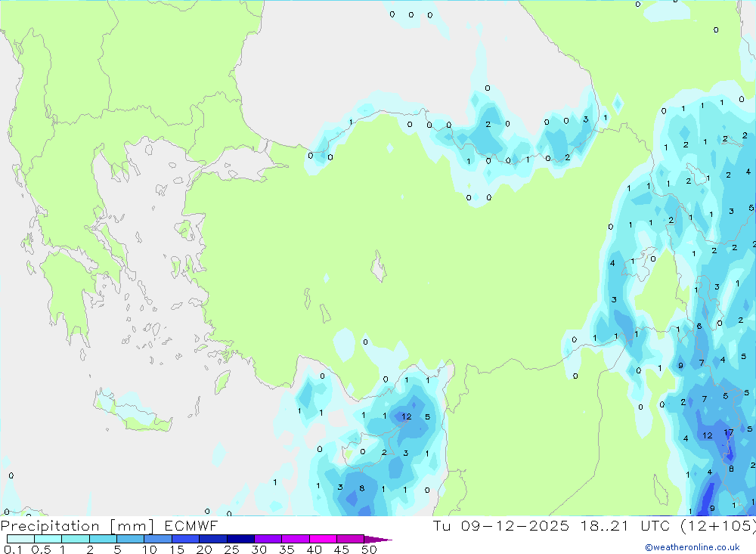Image resolution: width=756 pixels, height=554 pixels.
Task: Click the 30–35 mm purple legend segment
Action: 268,539
